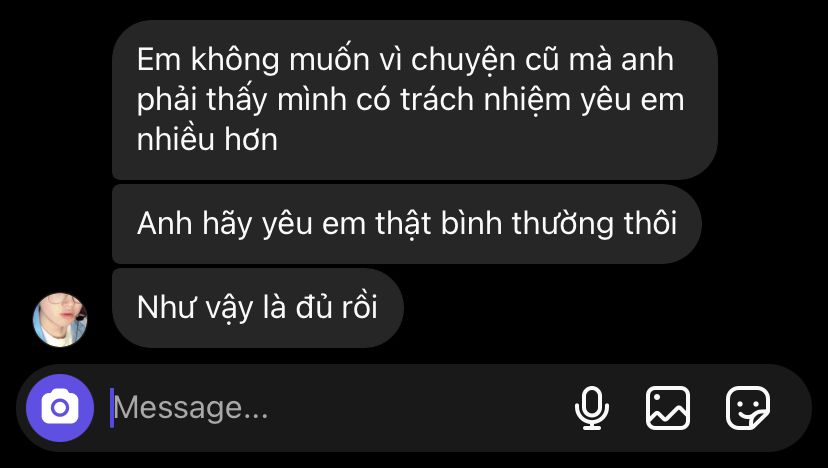Click 'Như vậy' at the start of the last message
This screenshot has height=468, width=828.
[195, 308]
